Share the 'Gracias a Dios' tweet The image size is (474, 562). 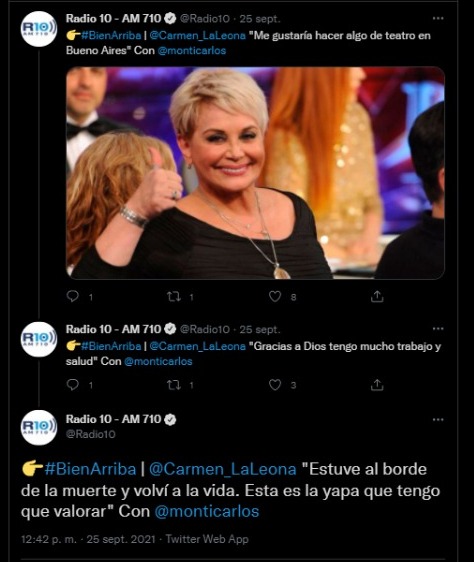[377, 385]
